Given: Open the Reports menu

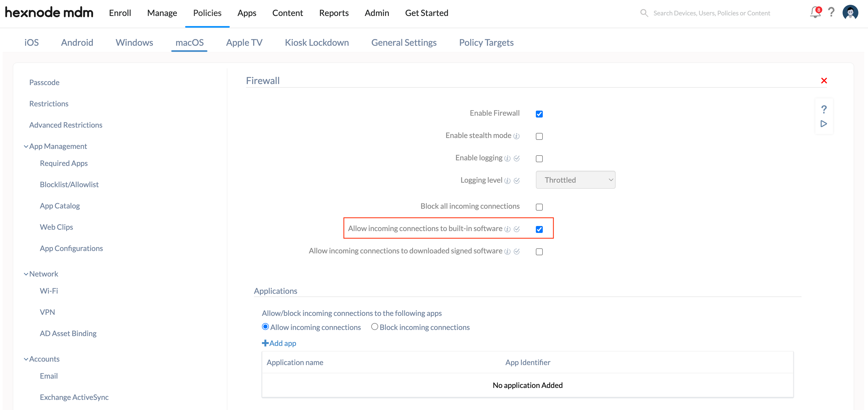Looking at the screenshot, I should coord(333,13).
